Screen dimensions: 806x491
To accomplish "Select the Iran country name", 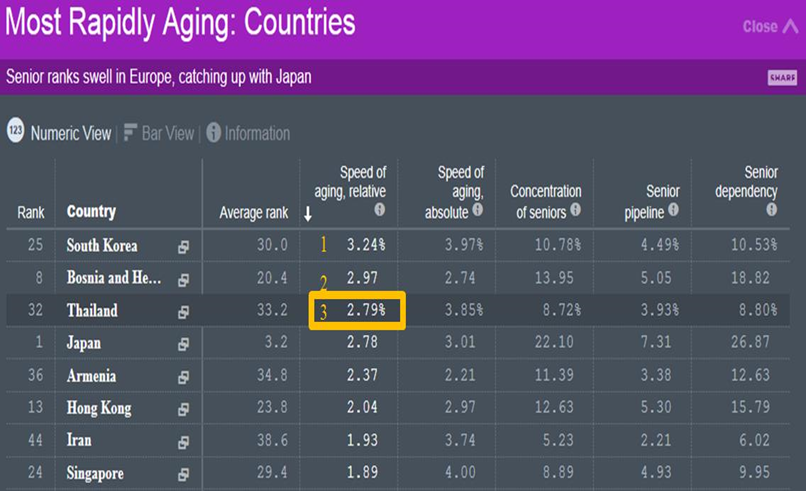I will tap(79, 440).
